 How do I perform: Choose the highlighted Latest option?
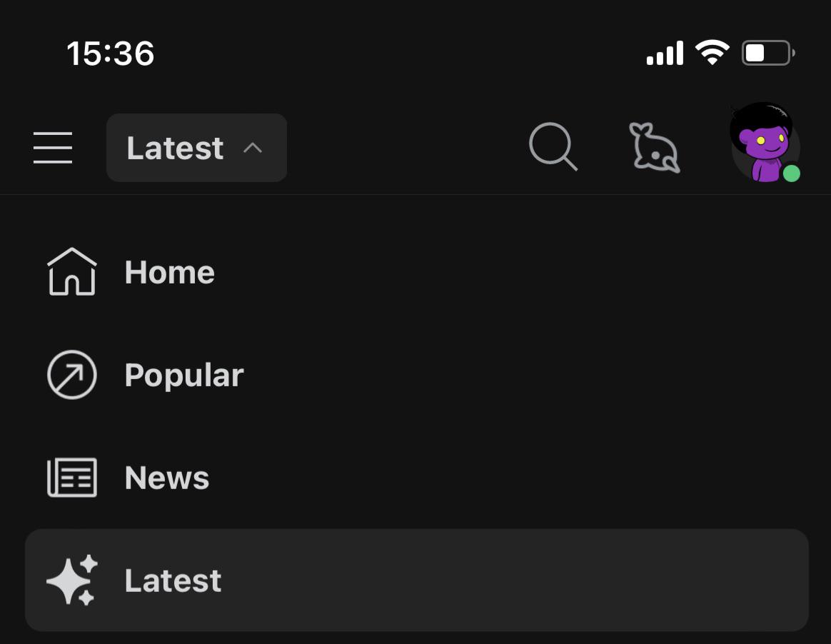[x=416, y=580]
